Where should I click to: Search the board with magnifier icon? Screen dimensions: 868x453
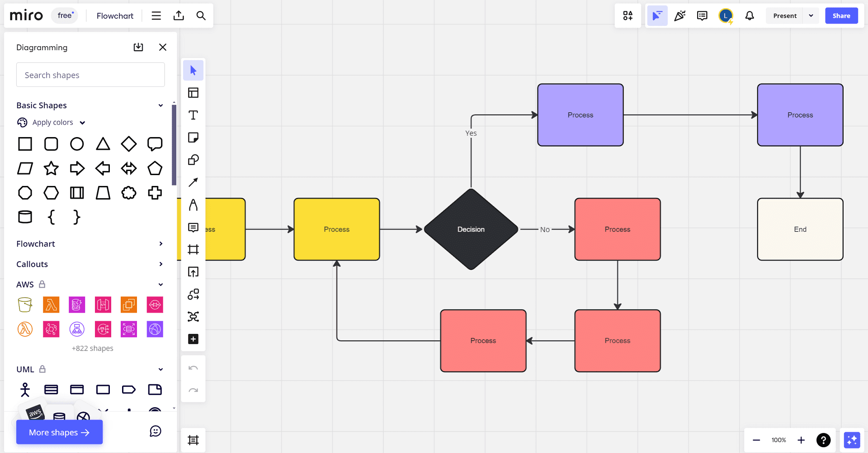click(x=201, y=16)
